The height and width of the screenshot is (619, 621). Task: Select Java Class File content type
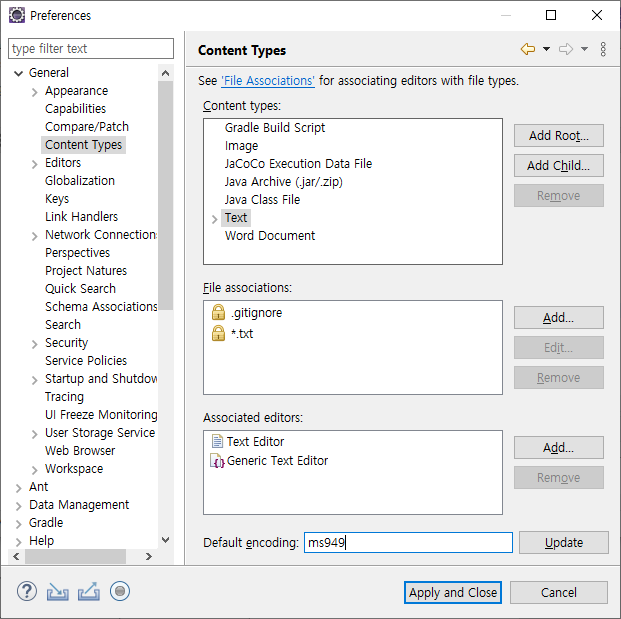tap(262, 200)
